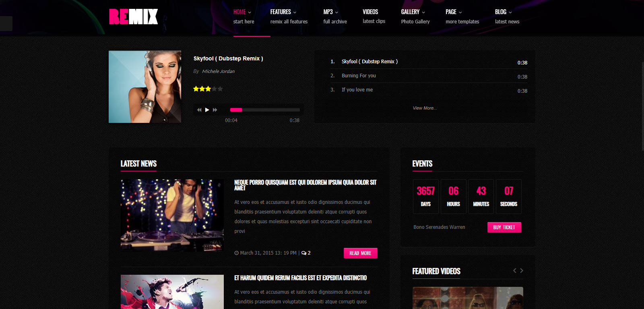
Task: Click the REMIX logo
Action: pos(133,17)
